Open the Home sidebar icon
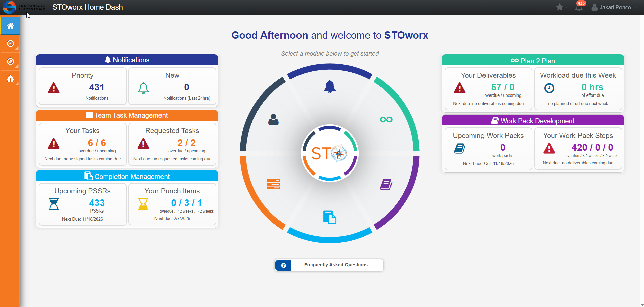This screenshot has width=644, height=307. point(10,26)
